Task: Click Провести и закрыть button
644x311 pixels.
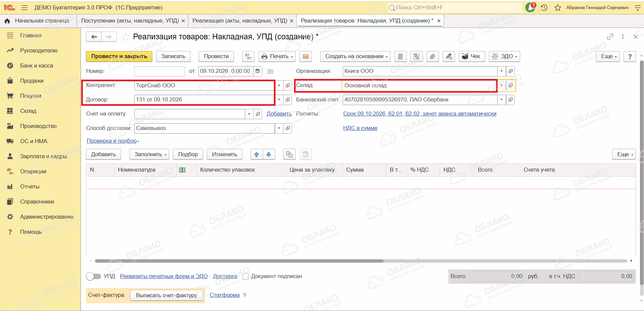Action: 119,56
